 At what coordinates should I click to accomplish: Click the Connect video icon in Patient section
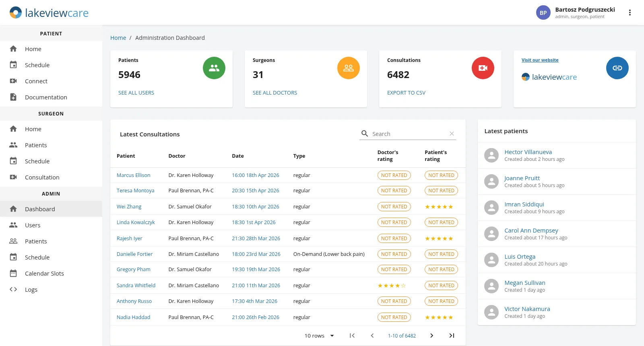click(x=13, y=81)
